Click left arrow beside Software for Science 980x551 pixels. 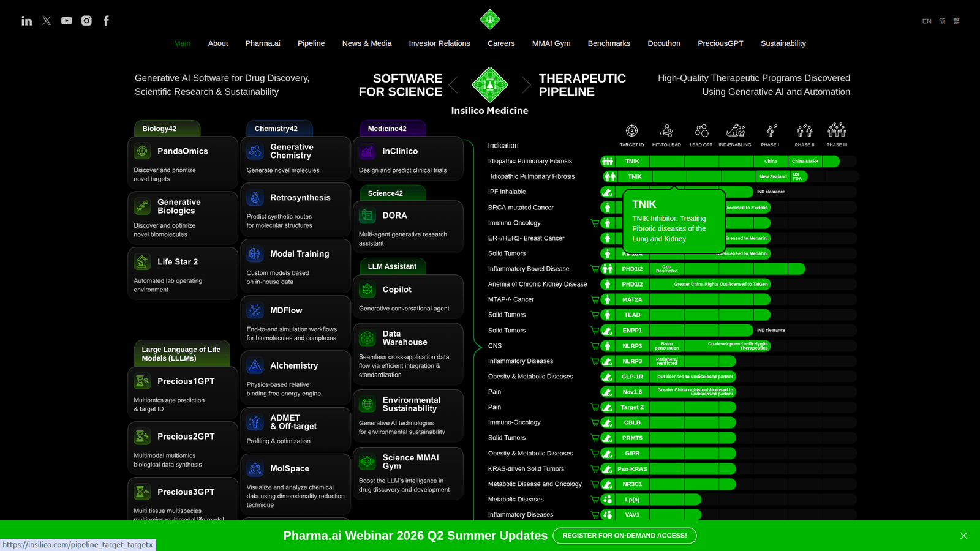(x=453, y=85)
